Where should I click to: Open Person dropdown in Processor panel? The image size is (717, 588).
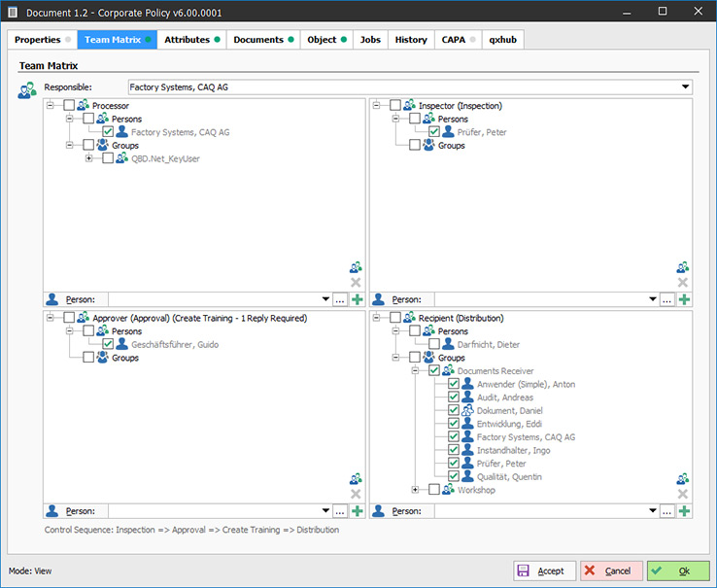pyautogui.click(x=325, y=299)
